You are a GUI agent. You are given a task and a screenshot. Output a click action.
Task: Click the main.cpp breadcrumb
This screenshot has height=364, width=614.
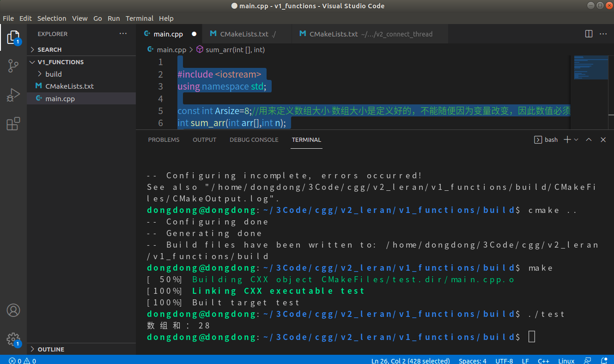pyautogui.click(x=167, y=49)
